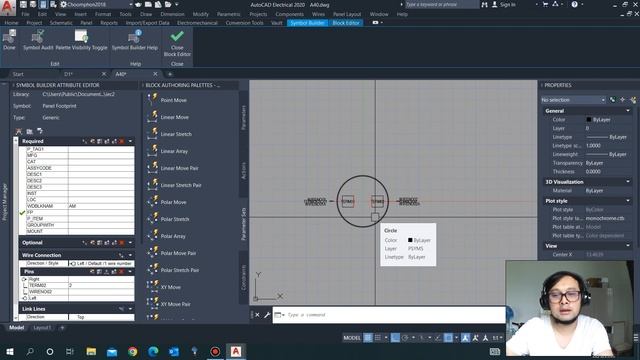
Task: Open Symbol Builder Help
Action: [135, 40]
